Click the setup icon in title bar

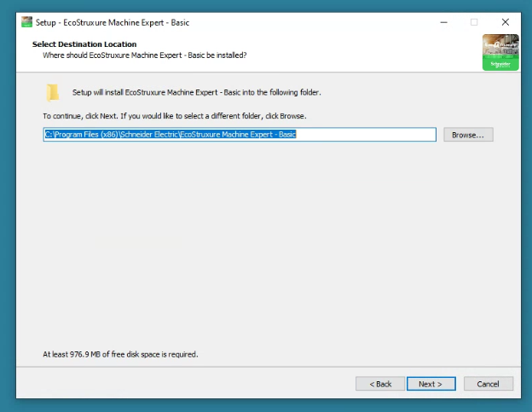coord(26,22)
